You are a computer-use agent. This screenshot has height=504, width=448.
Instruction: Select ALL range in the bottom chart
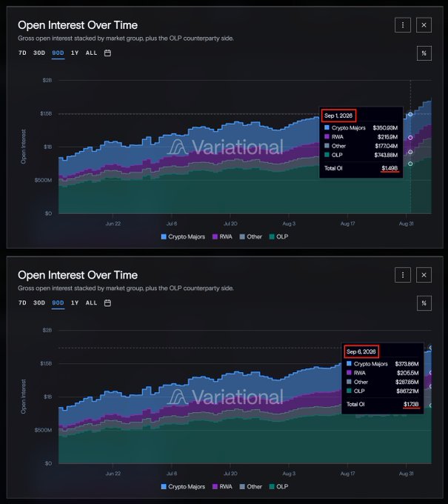[91, 303]
